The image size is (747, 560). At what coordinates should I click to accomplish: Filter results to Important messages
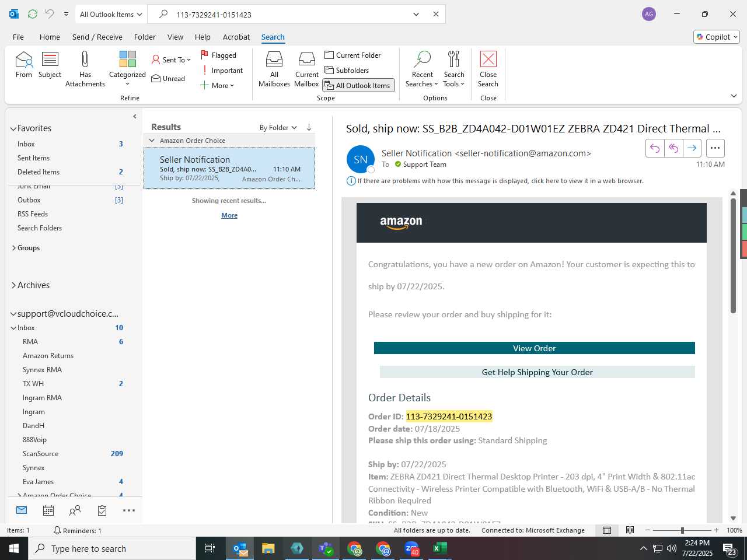(x=222, y=70)
